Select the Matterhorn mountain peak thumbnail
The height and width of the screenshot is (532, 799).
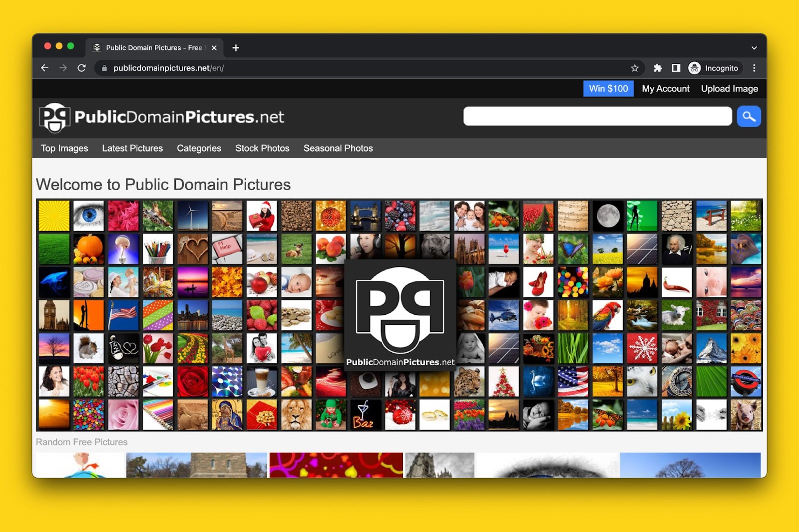pyautogui.click(x=712, y=348)
